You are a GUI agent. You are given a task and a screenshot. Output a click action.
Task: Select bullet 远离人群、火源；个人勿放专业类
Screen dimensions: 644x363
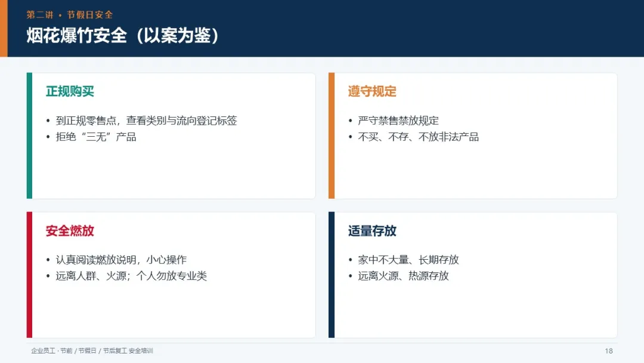click(131, 276)
